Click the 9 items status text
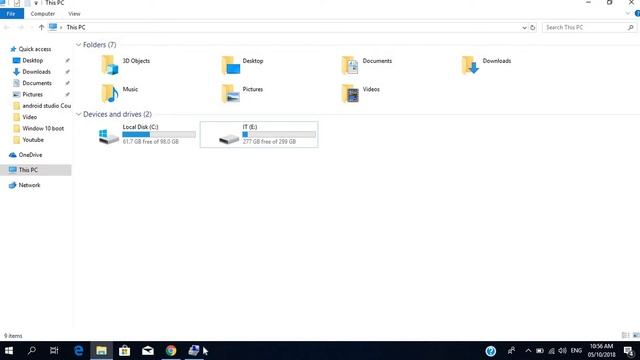 coord(13,336)
